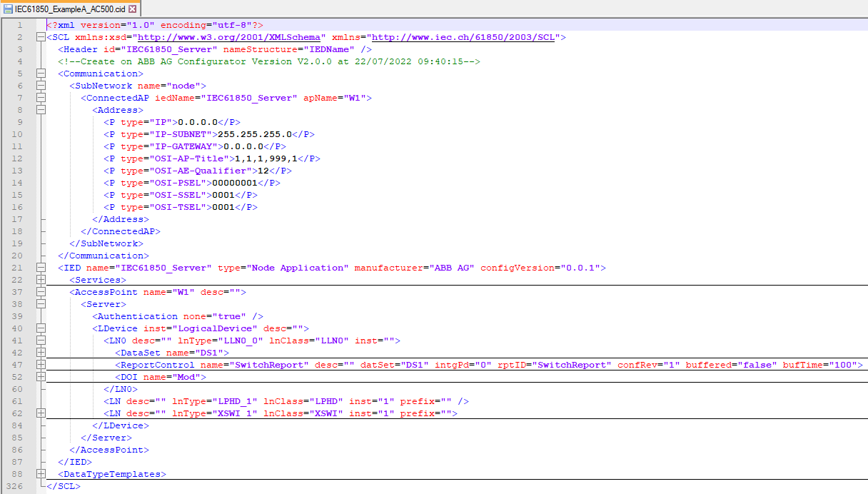868x494 pixels.
Task: Close the IEC61850_ExampleA_AC500.cid tab
Action: pyautogui.click(x=131, y=9)
